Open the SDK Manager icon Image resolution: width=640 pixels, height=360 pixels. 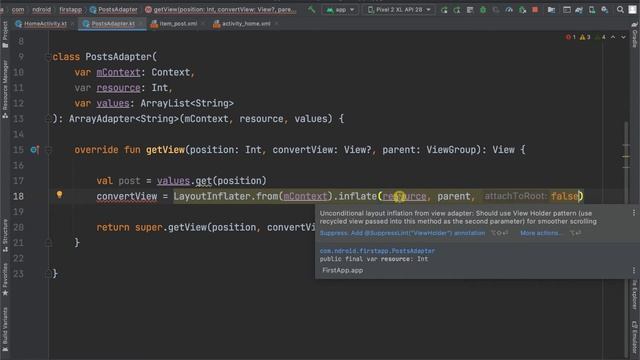pos(604,9)
